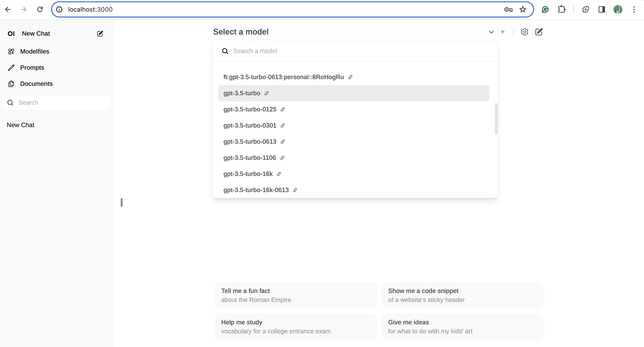Select gpt-3.5-turbo-16k model option
The image size is (644, 347).
[248, 174]
